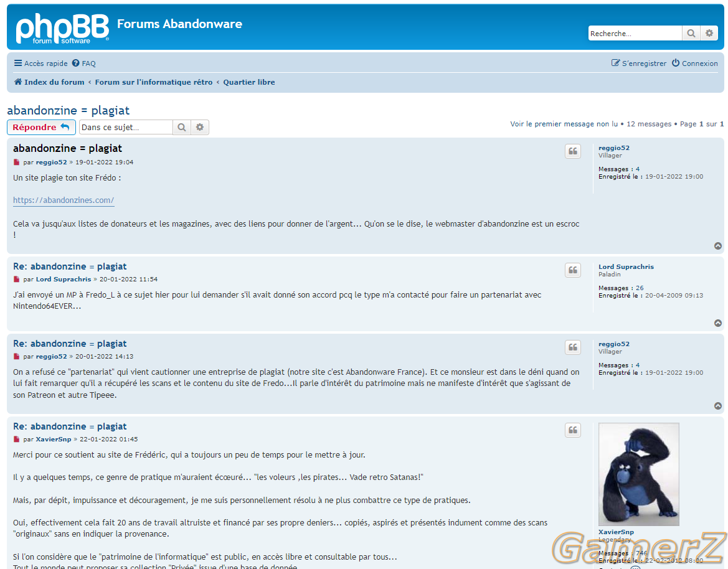
Task: Click the Connexion power icon
Action: 676,63
